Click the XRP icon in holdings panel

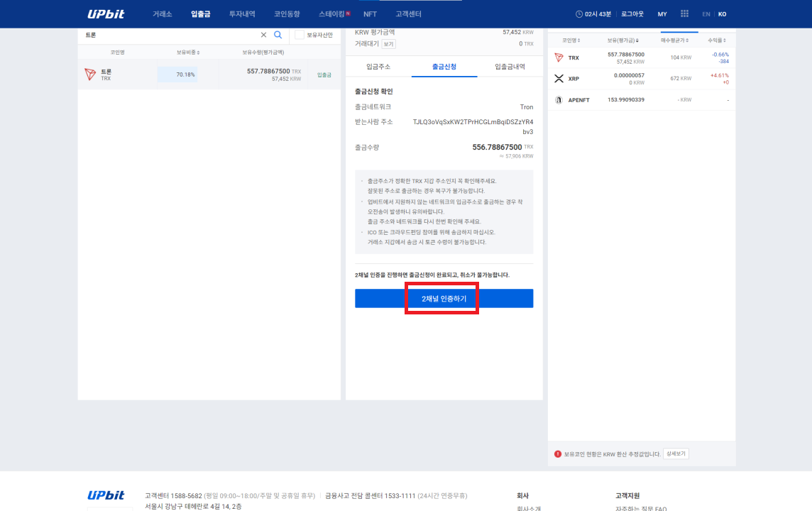click(x=559, y=79)
